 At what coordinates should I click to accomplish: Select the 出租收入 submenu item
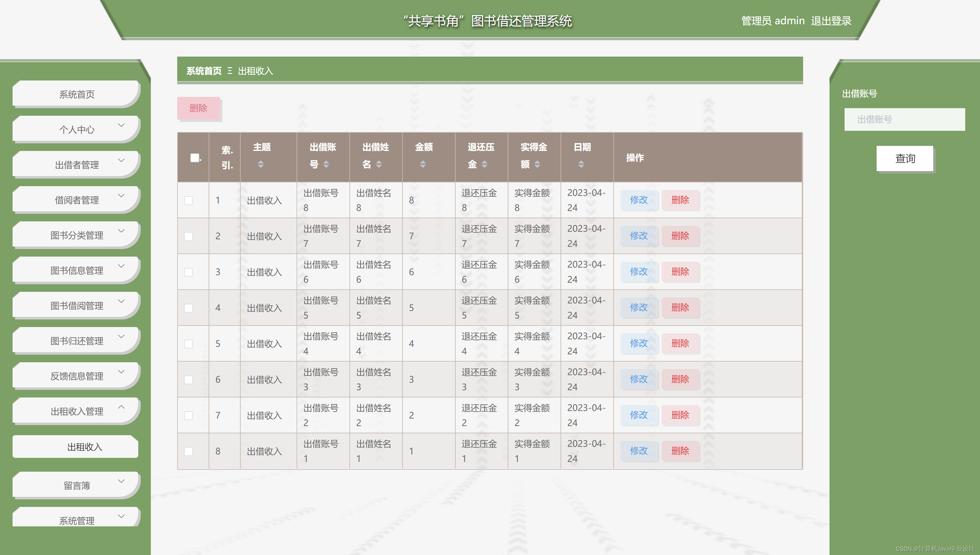(x=85, y=447)
